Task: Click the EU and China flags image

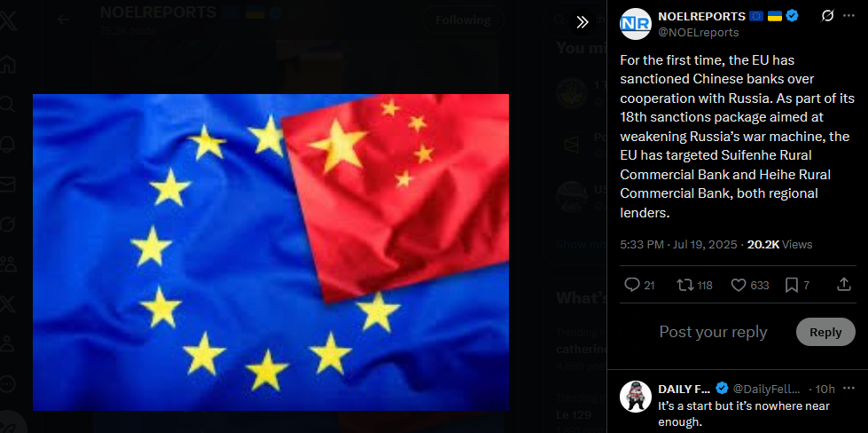Action: [x=270, y=253]
